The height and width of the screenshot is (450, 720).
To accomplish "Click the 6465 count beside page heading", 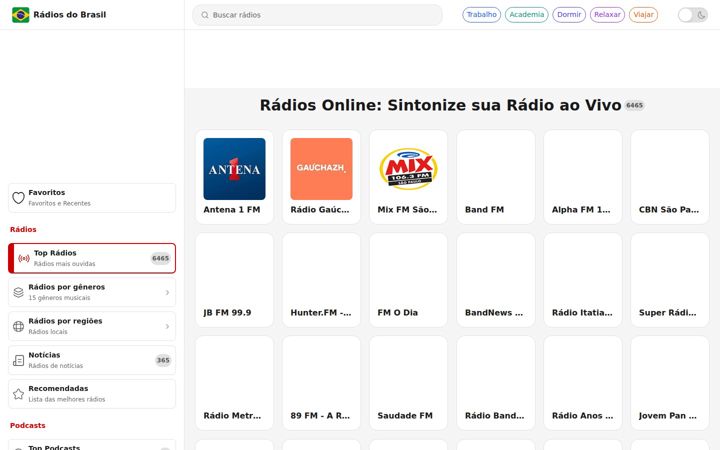I will 634,106.
